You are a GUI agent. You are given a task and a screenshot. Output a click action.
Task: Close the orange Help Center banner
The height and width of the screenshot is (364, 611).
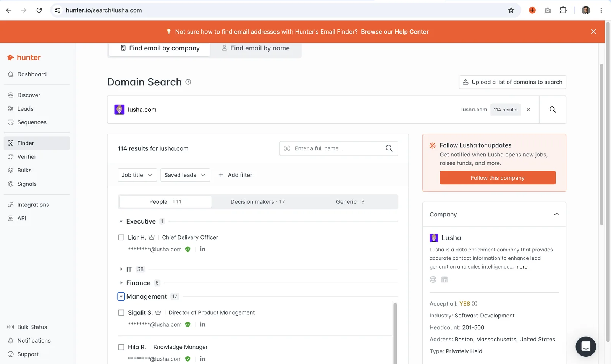pyautogui.click(x=593, y=32)
